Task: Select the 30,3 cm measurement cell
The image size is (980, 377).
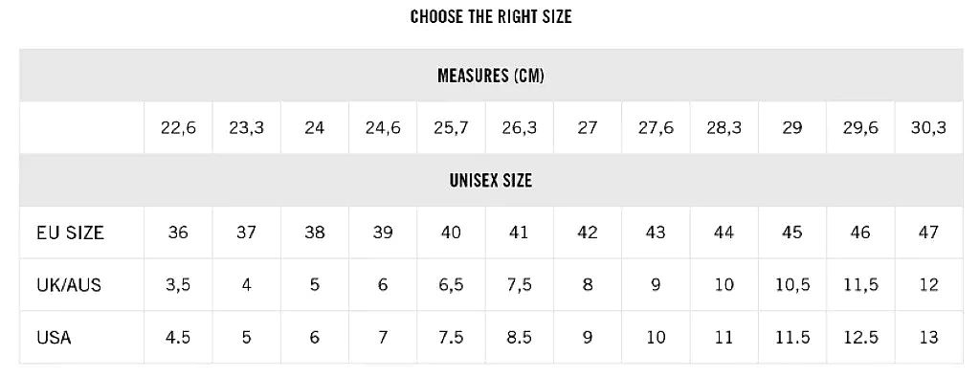Action: [928, 128]
